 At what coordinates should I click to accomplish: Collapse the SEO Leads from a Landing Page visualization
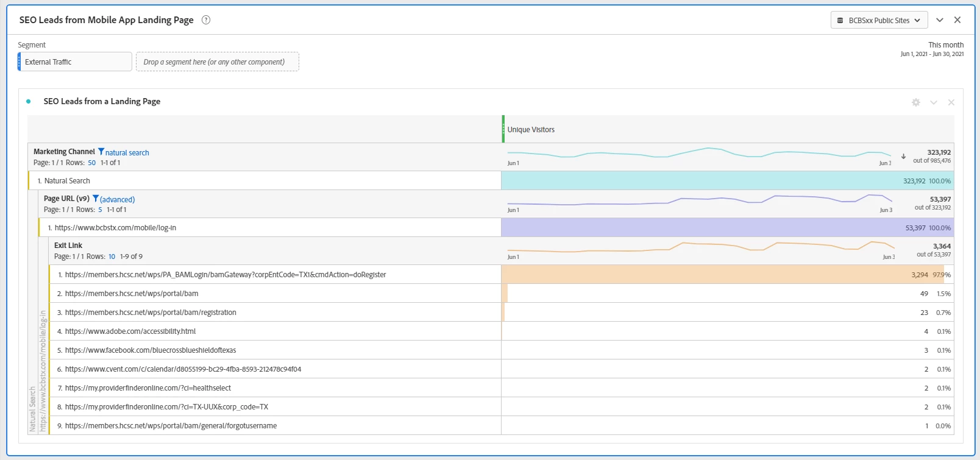[933, 102]
